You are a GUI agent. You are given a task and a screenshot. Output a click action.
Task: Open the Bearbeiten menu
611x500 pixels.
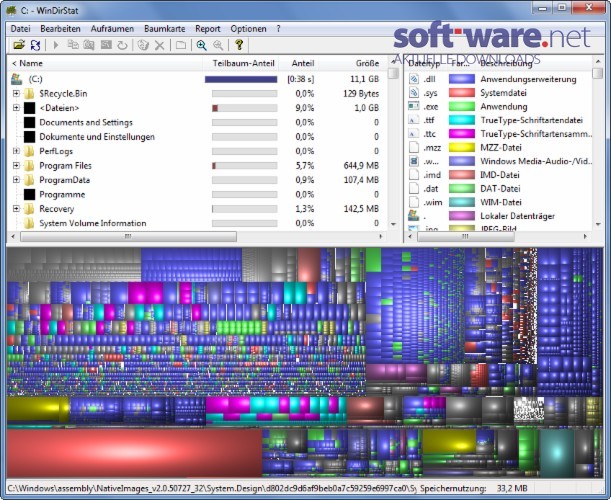tap(60, 29)
